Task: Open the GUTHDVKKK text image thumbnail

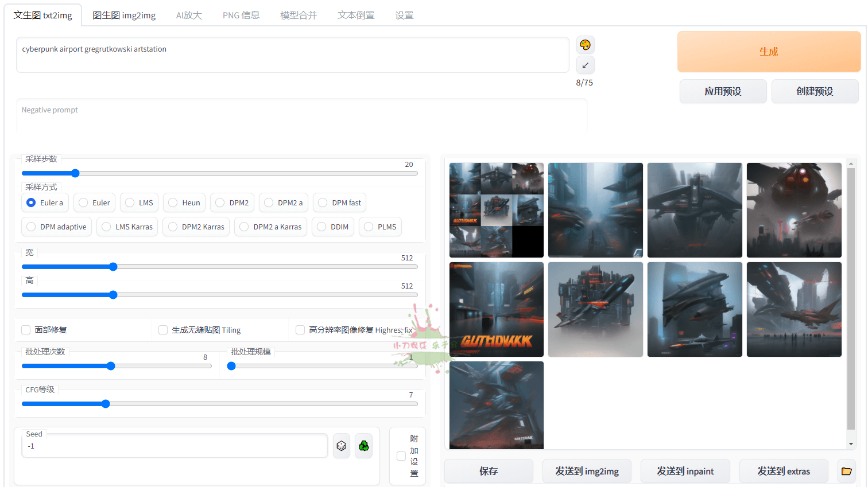Action: [x=497, y=309]
